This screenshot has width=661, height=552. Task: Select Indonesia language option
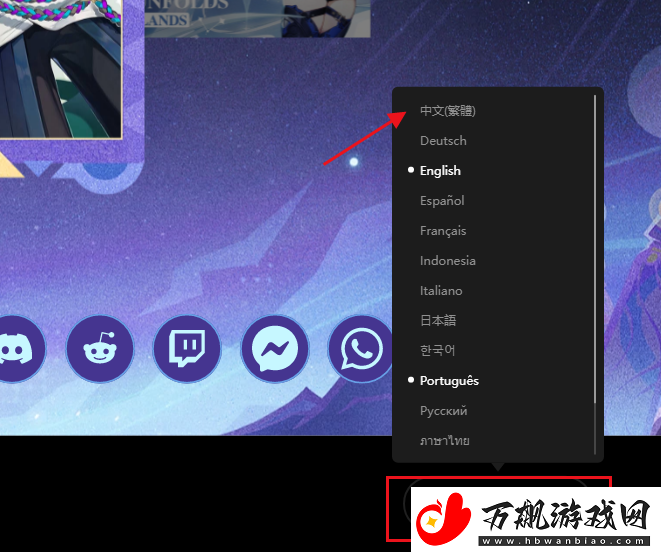click(x=448, y=261)
